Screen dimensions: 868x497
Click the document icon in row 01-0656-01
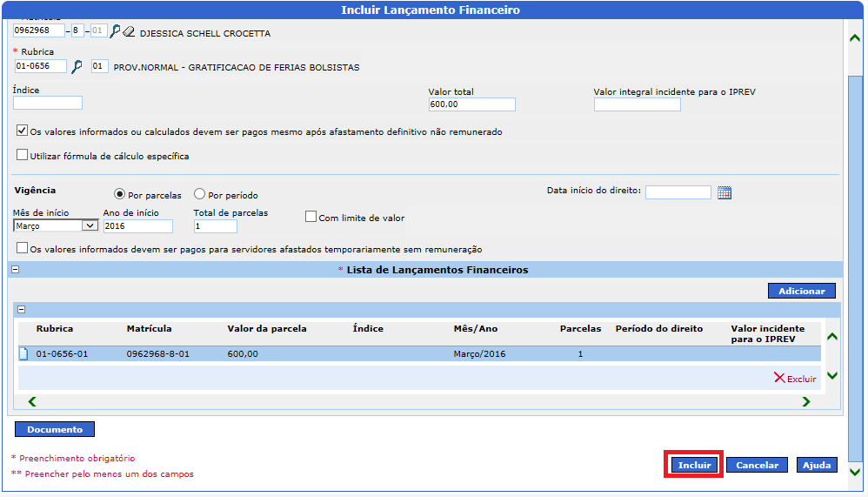[x=23, y=353]
